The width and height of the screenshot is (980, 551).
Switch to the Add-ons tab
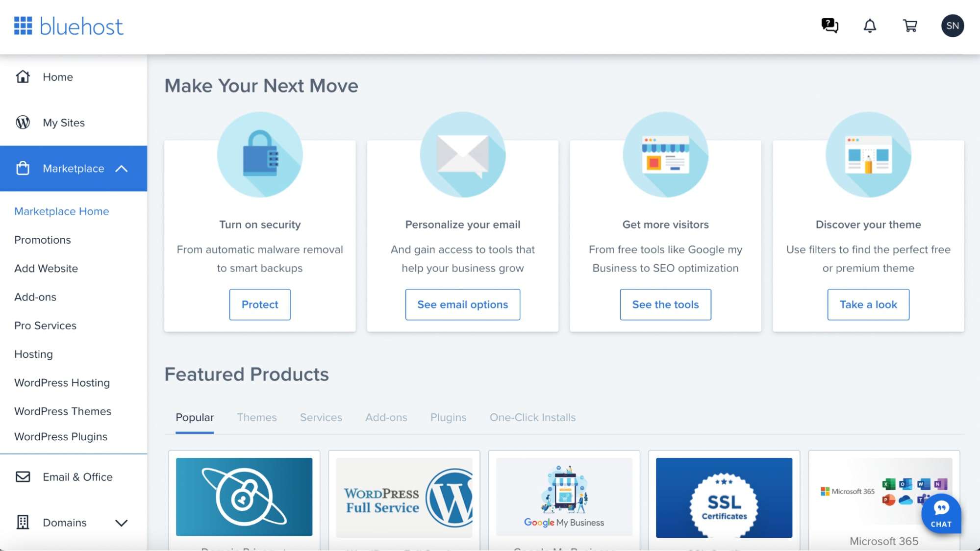(386, 417)
